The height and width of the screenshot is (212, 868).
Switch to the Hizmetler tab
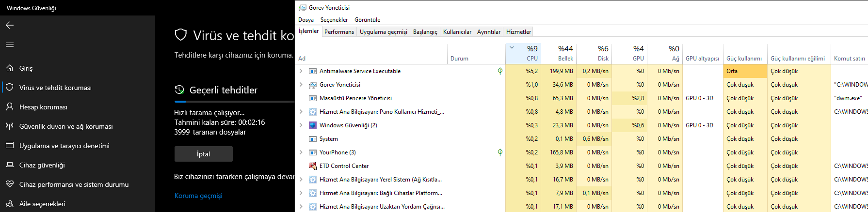point(519,32)
